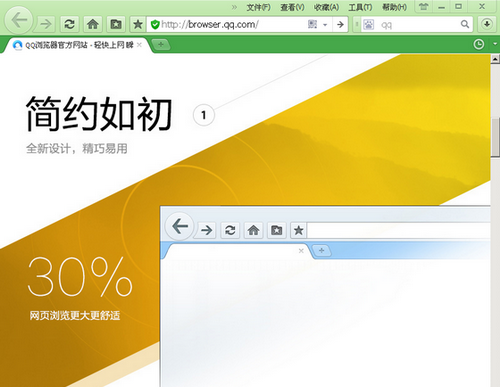Click the skin shirt icon in title bar

pos(423,7)
